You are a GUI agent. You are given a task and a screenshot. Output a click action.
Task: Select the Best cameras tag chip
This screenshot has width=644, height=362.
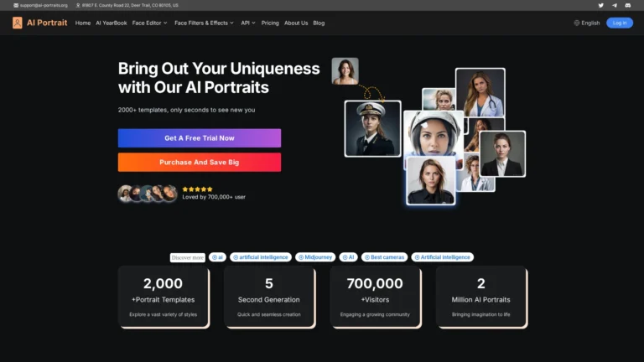(387, 257)
